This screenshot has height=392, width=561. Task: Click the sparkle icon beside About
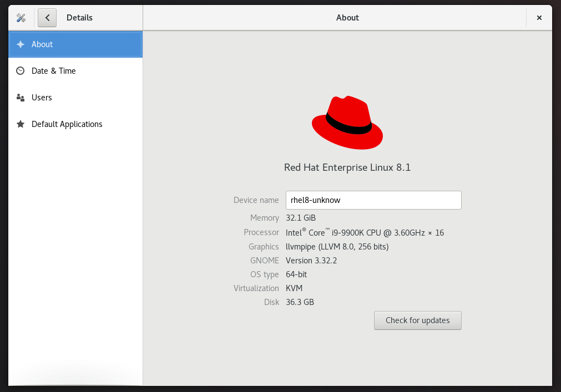tap(21, 44)
